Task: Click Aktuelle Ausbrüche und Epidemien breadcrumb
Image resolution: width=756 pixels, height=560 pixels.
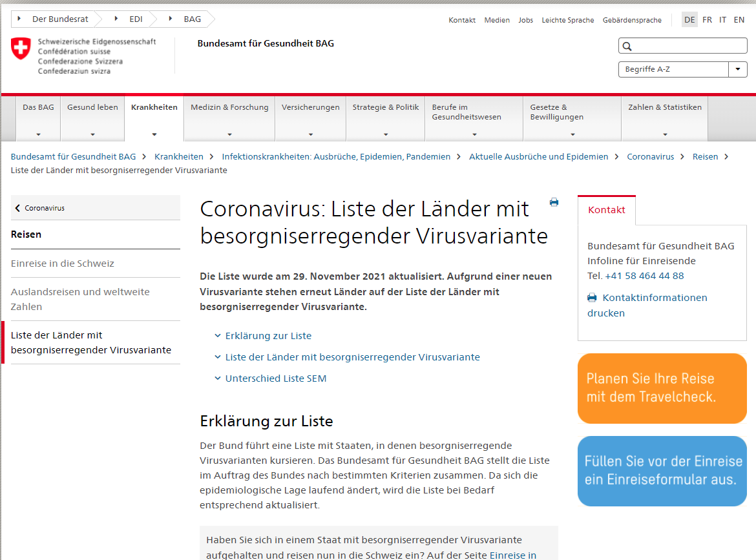Action: [538, 156]
